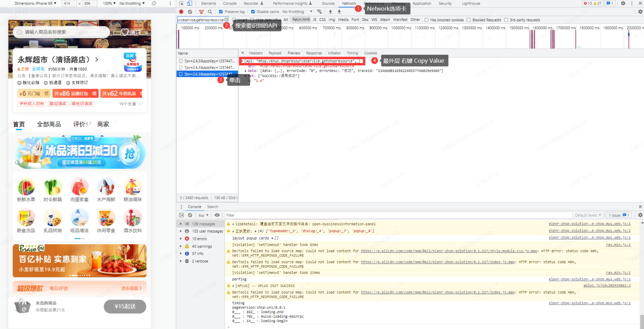Click the red record network log button
Screen dimensions: 644x329
[x=181, y=12]
